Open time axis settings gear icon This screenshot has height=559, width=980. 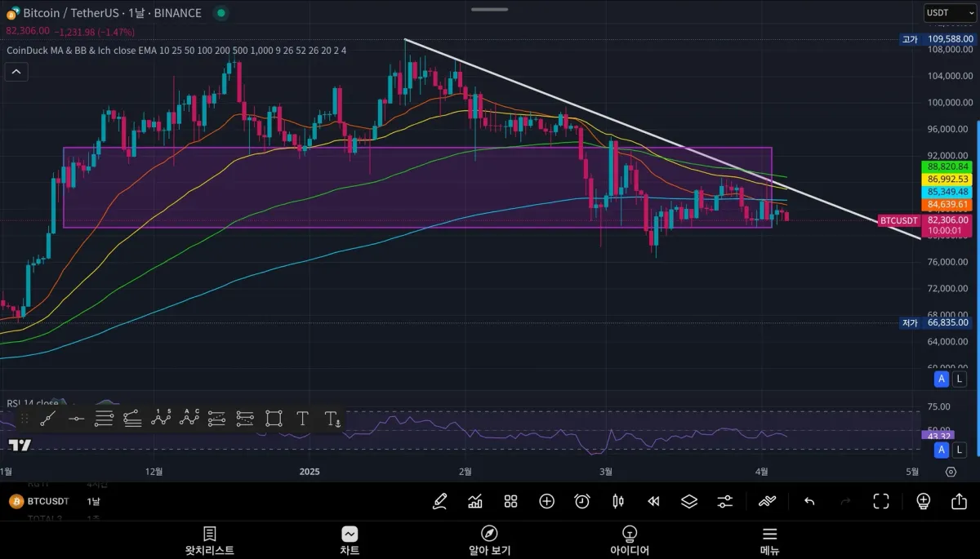pyautogui.click(x=951, y=472)
